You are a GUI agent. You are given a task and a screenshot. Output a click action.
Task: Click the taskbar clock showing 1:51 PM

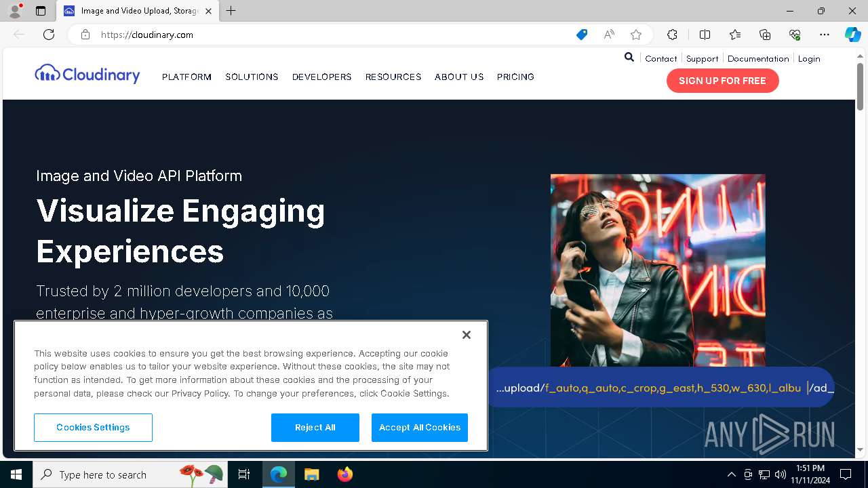[x=810, y=474]
